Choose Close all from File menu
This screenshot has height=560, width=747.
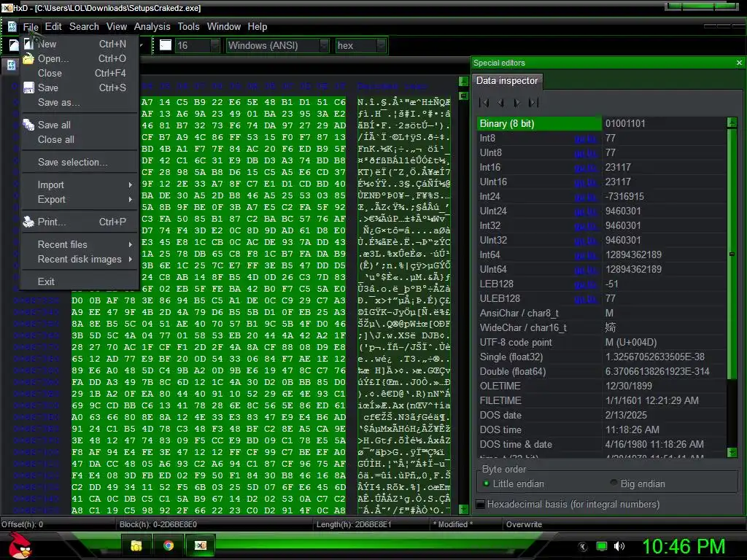pos(80,139)
